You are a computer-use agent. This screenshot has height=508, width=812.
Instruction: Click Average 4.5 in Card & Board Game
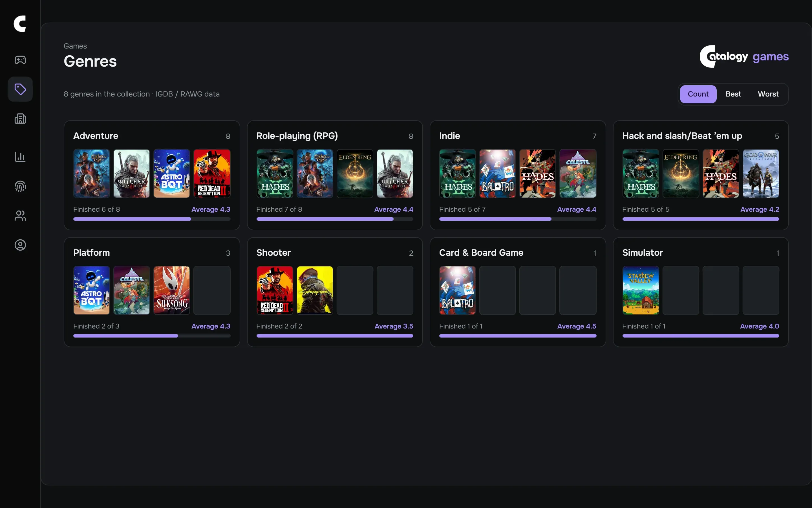point(577,326)
